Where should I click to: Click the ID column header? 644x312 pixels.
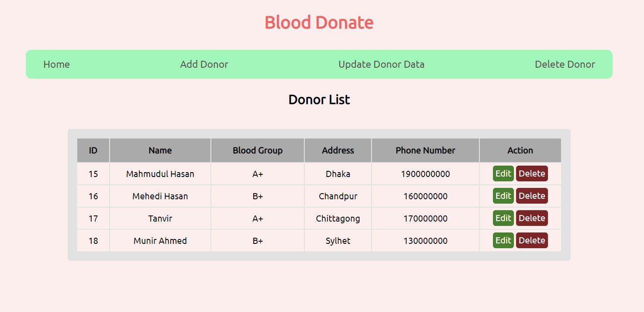[93, 150]
